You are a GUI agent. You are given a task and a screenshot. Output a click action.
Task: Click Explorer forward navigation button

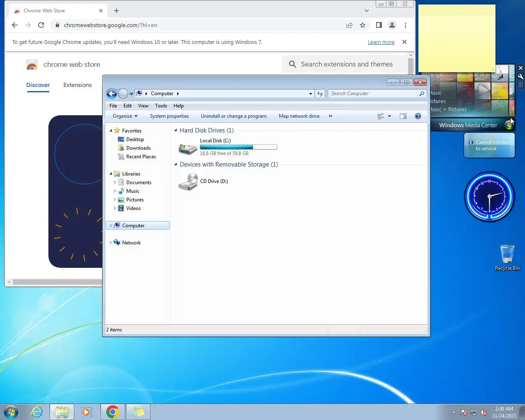(x=123, y=94)
